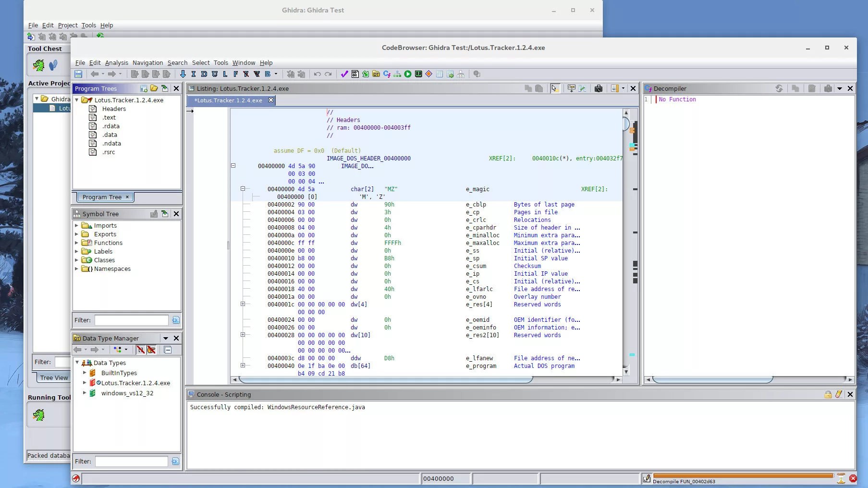Toggle mouse hover mode in the Listing toolbar
868x488 pixels.
point(555,88)
